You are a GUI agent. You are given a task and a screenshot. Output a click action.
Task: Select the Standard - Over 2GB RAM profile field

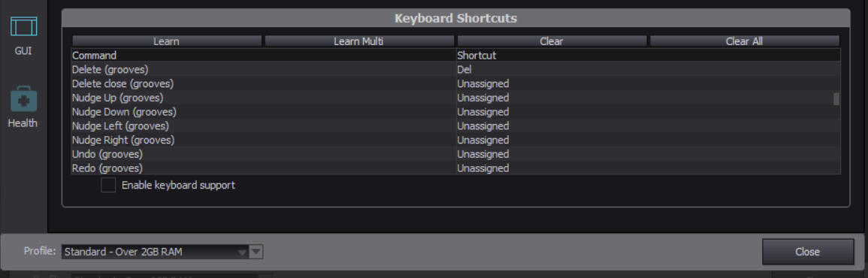155,252
